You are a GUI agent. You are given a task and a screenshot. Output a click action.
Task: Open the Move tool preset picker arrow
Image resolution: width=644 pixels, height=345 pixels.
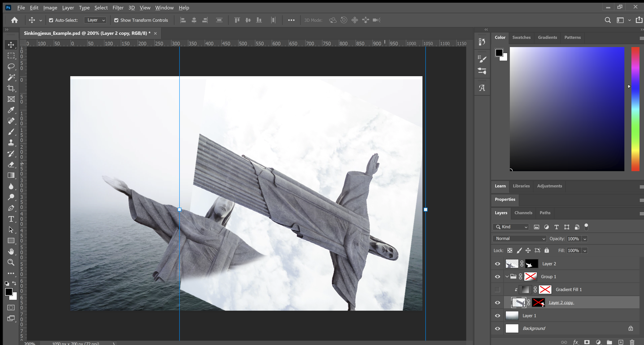pos(40,20)
